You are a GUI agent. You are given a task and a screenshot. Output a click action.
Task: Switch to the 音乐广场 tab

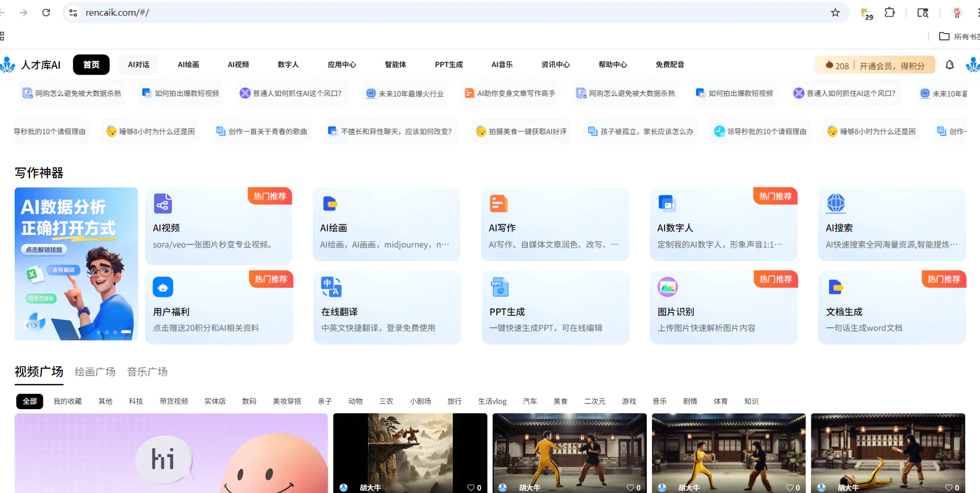pyautogui.click(x=147, y=372)
